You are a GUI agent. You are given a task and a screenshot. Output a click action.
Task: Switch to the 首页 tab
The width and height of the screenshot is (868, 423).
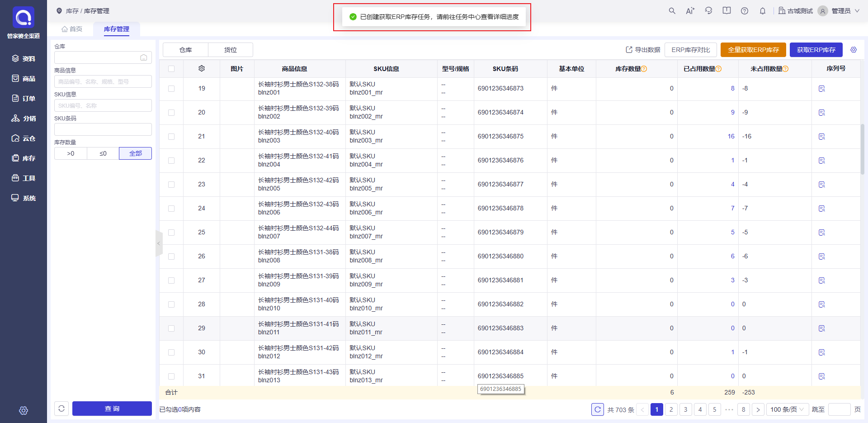(x=72, y=29)
